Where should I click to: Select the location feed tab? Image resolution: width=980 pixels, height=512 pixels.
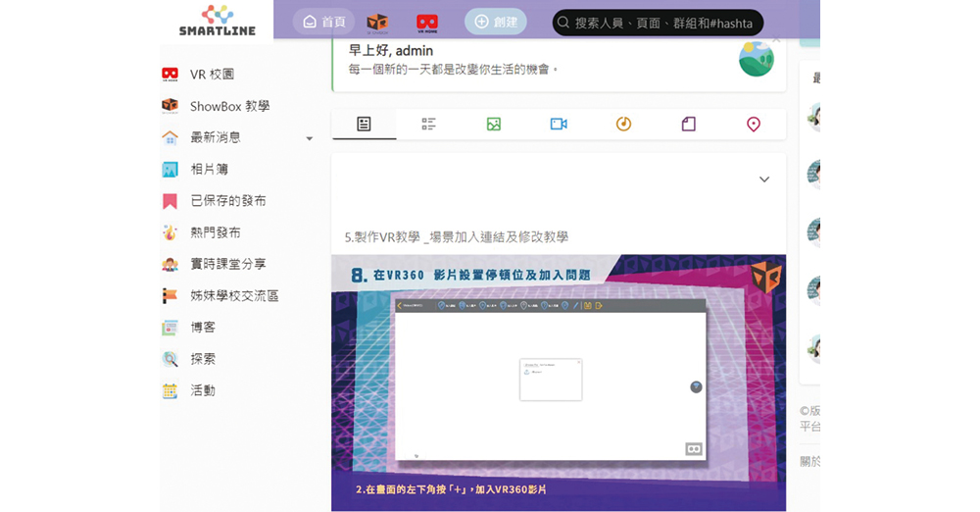pyautogui.click(x=754, y=124)
